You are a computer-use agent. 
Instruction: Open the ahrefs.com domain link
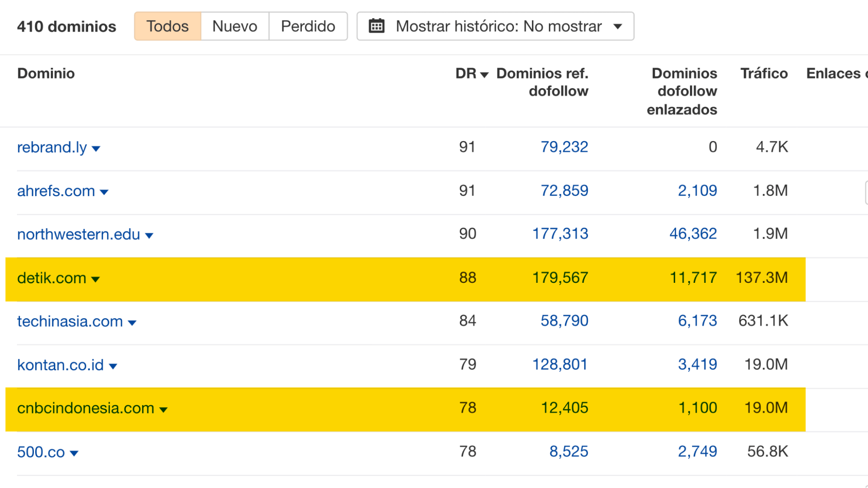click(x=56, y=191)
